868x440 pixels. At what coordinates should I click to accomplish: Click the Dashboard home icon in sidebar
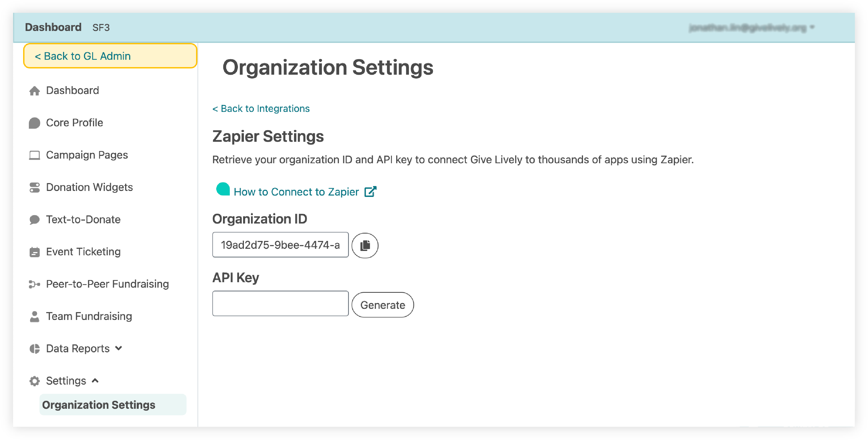coord(34,90)
